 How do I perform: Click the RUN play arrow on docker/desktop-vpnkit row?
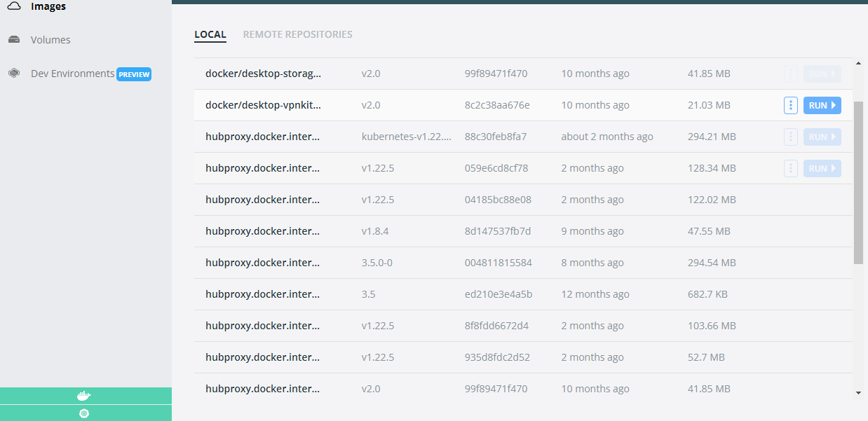pyautogui.click(x=834, y=105)
